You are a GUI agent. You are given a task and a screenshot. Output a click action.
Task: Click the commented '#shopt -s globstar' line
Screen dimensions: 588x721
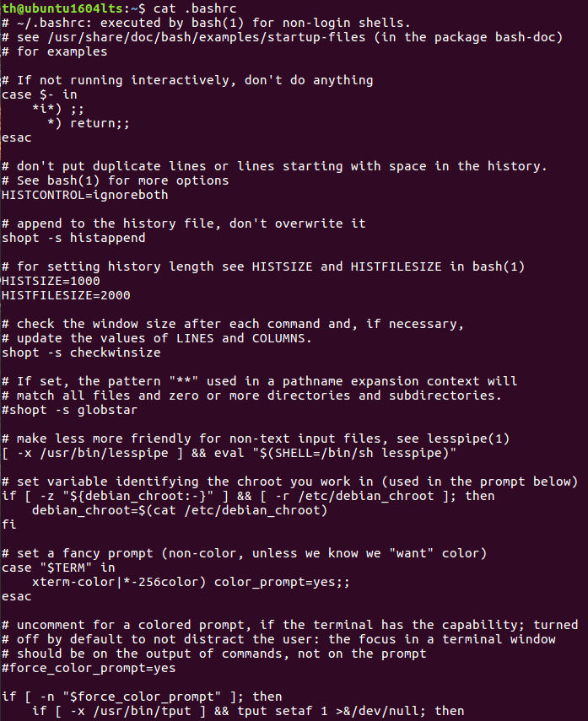(69, 410)
